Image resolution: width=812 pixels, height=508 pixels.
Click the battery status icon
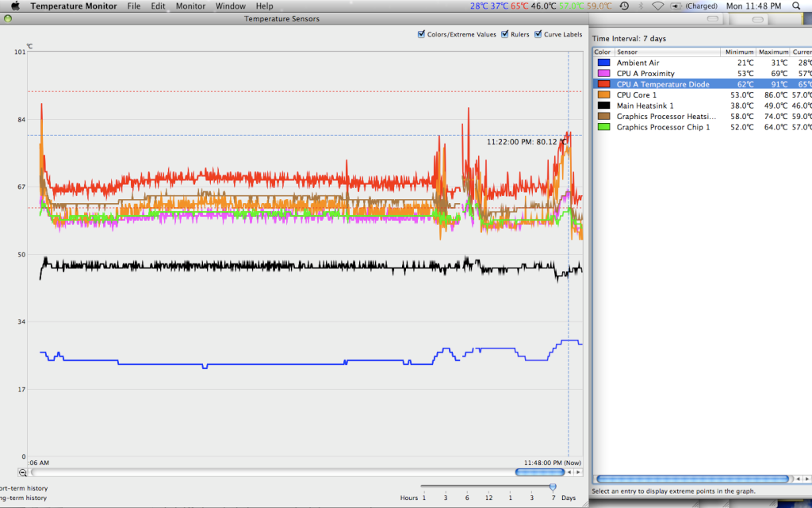(x=676, y=6)
